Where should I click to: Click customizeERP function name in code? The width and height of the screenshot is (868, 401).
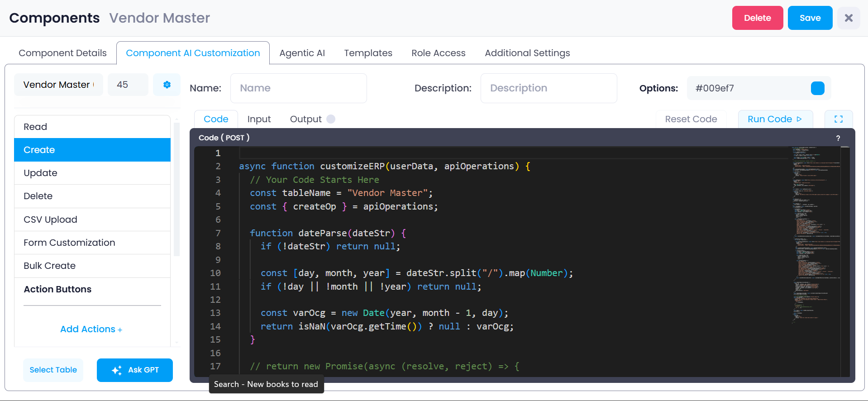tap(352, 167)
